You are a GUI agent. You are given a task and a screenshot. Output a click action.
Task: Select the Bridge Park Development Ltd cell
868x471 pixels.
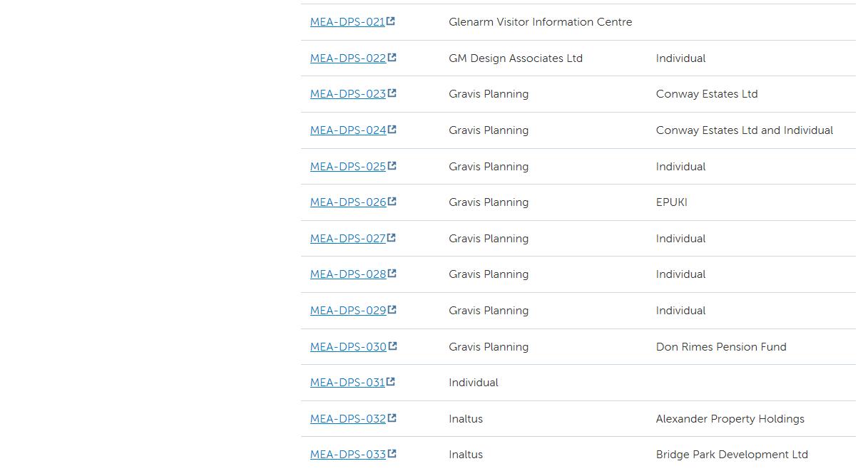(x=732, y=455)
